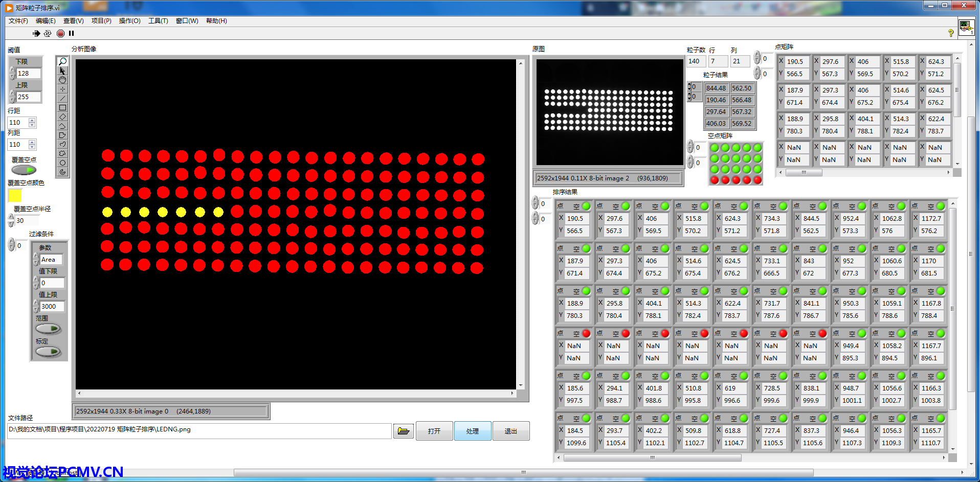Click the 处理 button

pyautogui.click(x=472, y=431)
